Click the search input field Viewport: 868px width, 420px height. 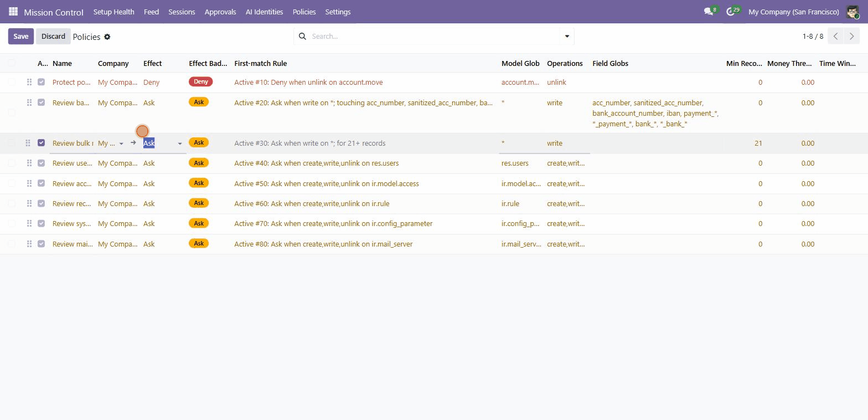(435, 36)
